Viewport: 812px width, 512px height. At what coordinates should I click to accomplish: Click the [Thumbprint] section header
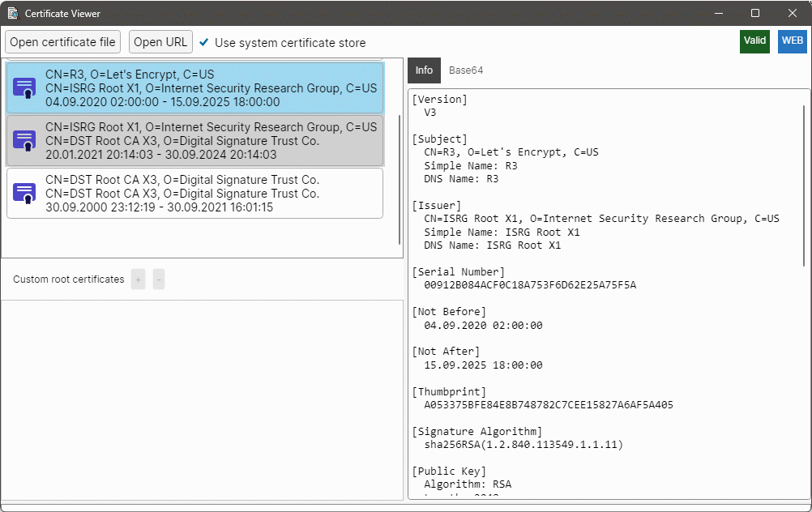pyautogui.click(x=449, y=392)
